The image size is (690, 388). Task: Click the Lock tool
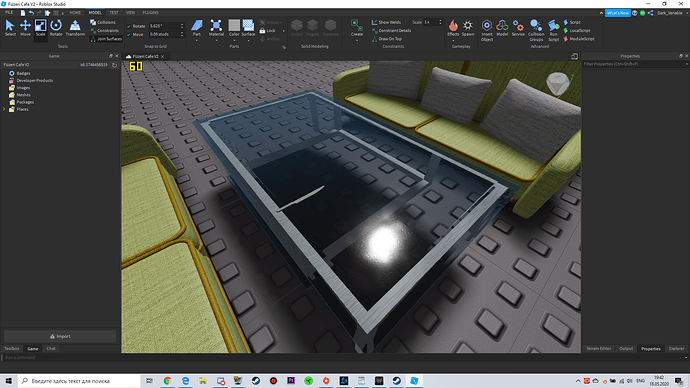coord(268,31)
